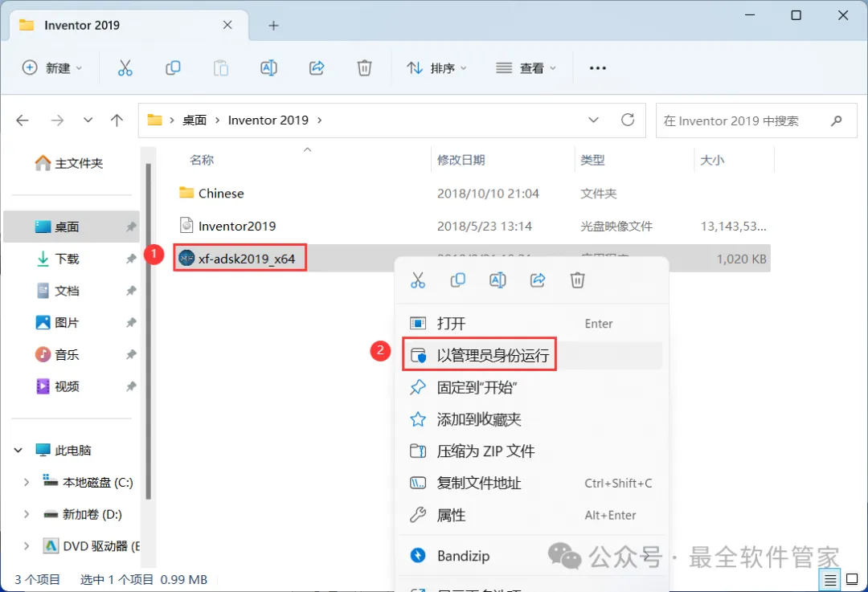868x592 pixels.
Task: Open recent locations dropdown chevron
Action: [x=88, y=120]
